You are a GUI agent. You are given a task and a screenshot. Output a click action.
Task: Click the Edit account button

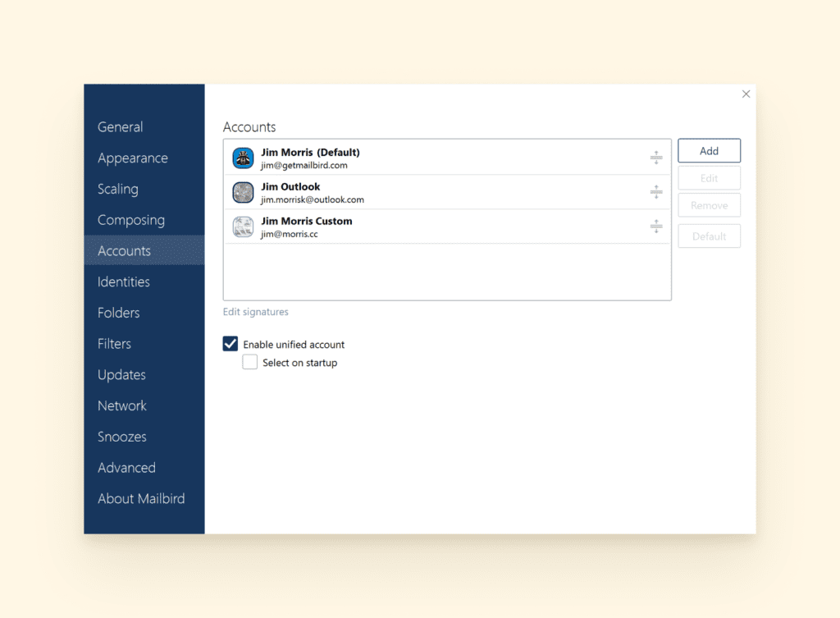tap(710, 178)
